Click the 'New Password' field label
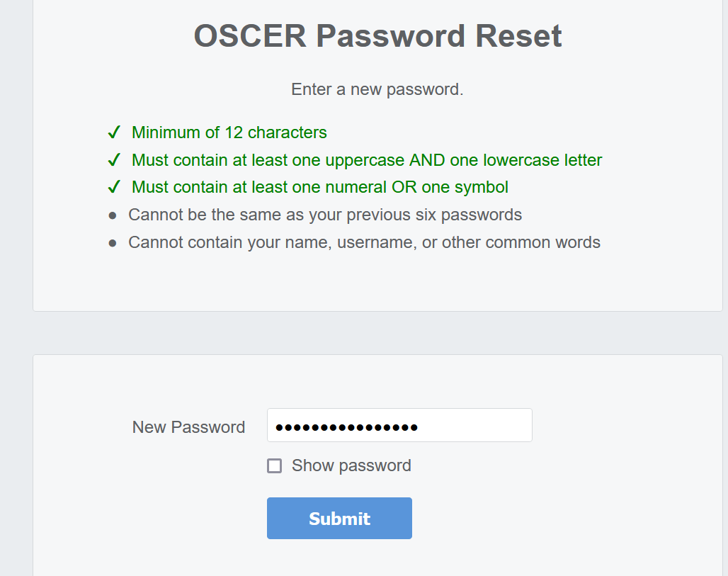The width and height of the screenshot is (728, 576). pyautogui.click(x=188, y=427)
